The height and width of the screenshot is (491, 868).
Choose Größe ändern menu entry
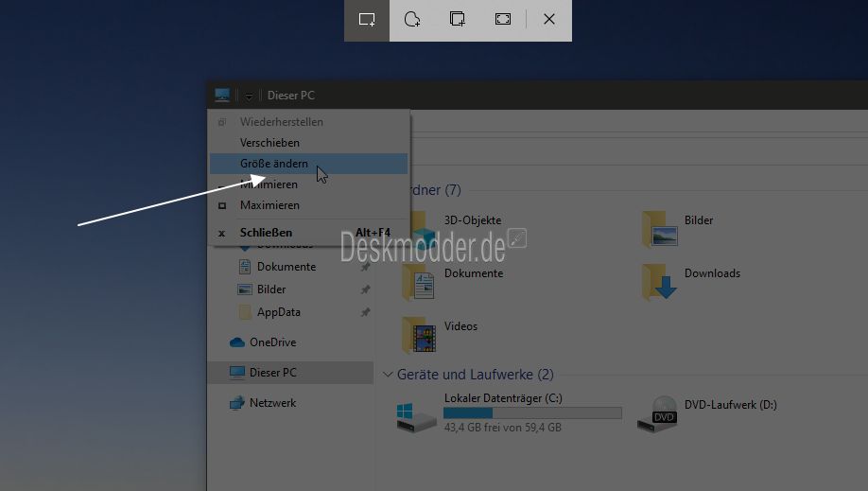click(309, 164)
